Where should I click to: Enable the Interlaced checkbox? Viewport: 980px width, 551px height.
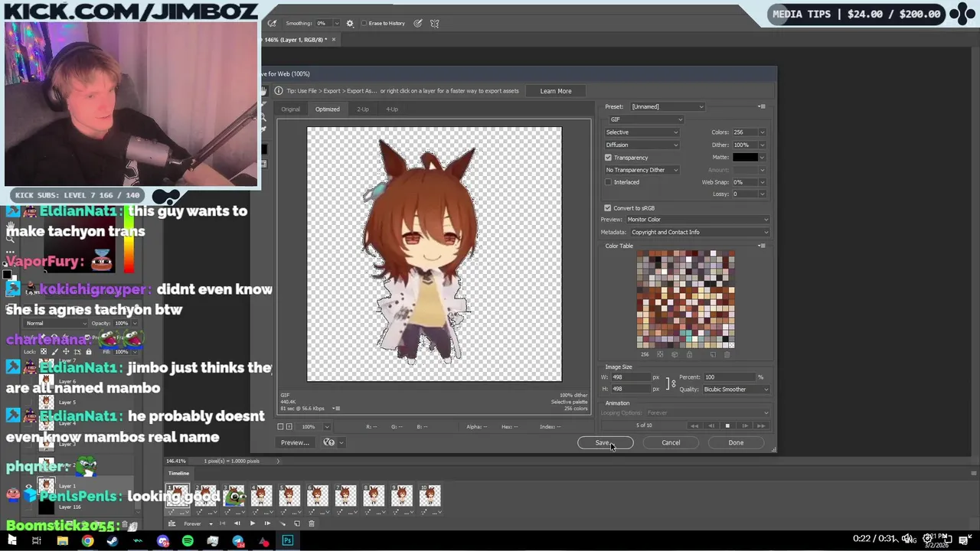click(x=609, y=182)
